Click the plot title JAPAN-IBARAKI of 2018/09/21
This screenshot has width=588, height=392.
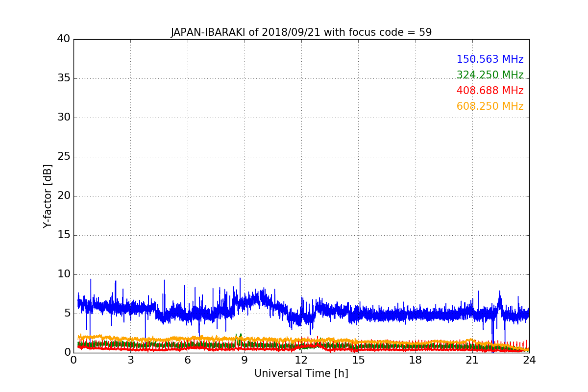(301, 32)
